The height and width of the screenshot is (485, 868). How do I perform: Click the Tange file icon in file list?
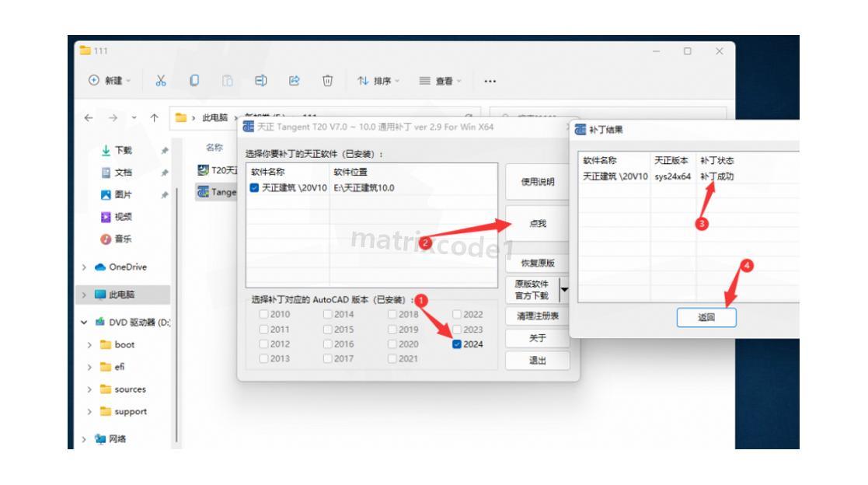[203, 191]
